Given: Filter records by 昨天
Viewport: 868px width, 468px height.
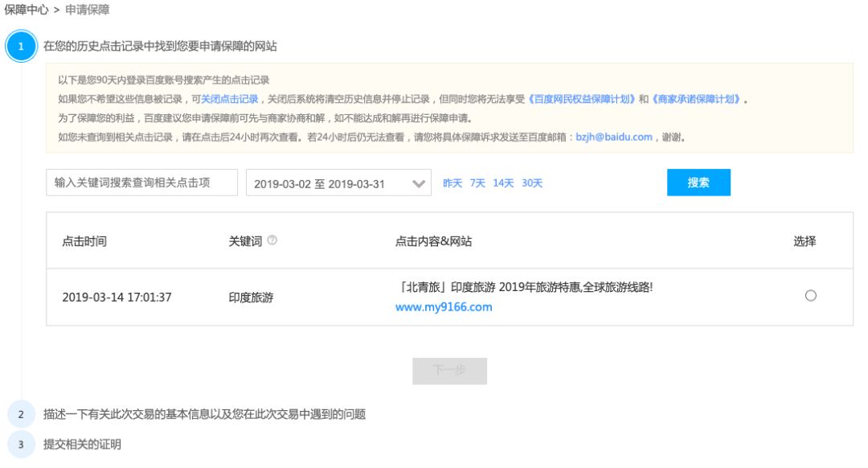Looking at the screenshot, I should (x=452, y=183).
